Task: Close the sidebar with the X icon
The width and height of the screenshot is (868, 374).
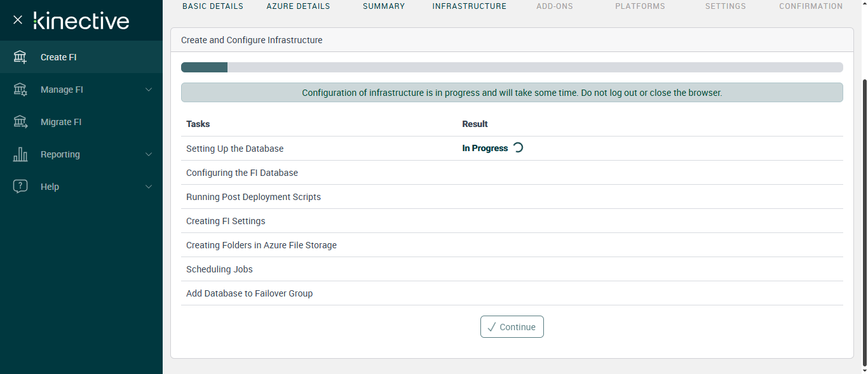Action: (x=18, y=20)
